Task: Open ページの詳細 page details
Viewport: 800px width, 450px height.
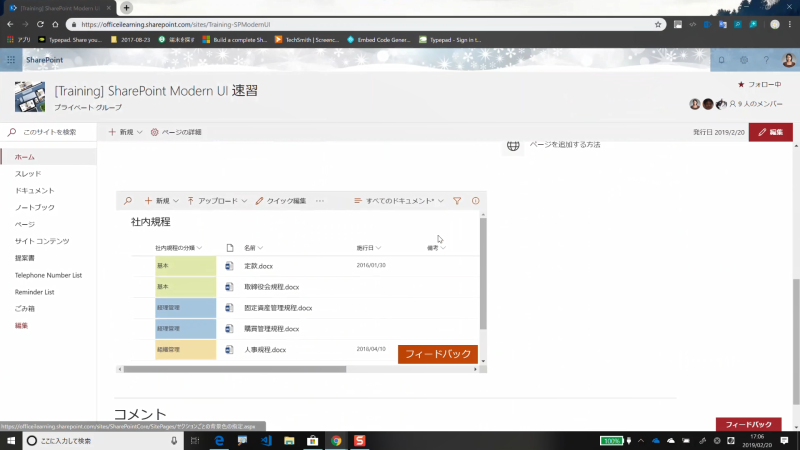Action: [176, 132]
